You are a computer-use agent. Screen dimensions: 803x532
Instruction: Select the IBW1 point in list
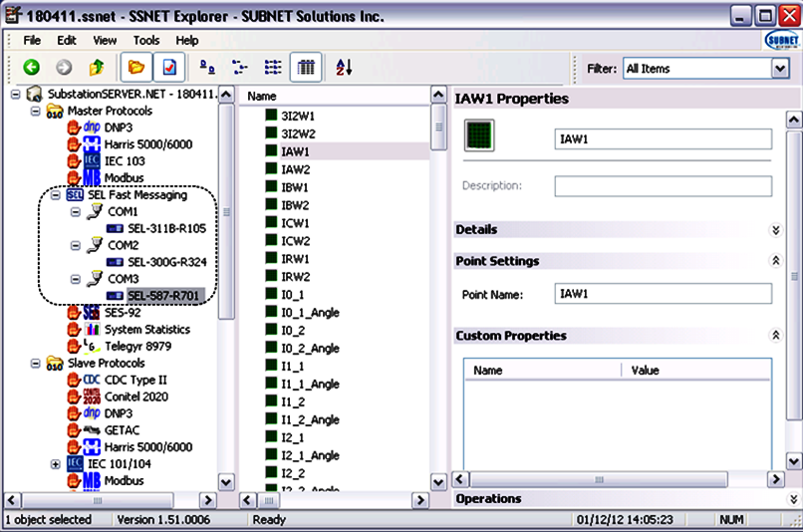tap(295, 187)
